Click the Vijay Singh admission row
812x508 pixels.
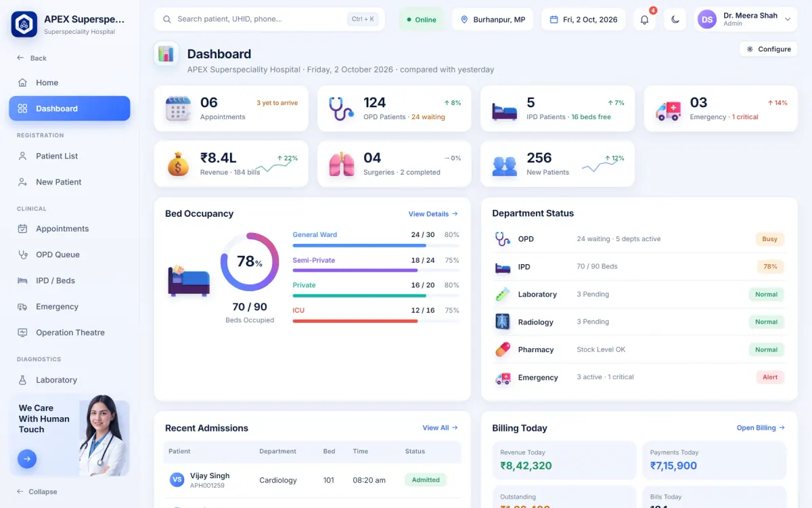pos(312,480)
